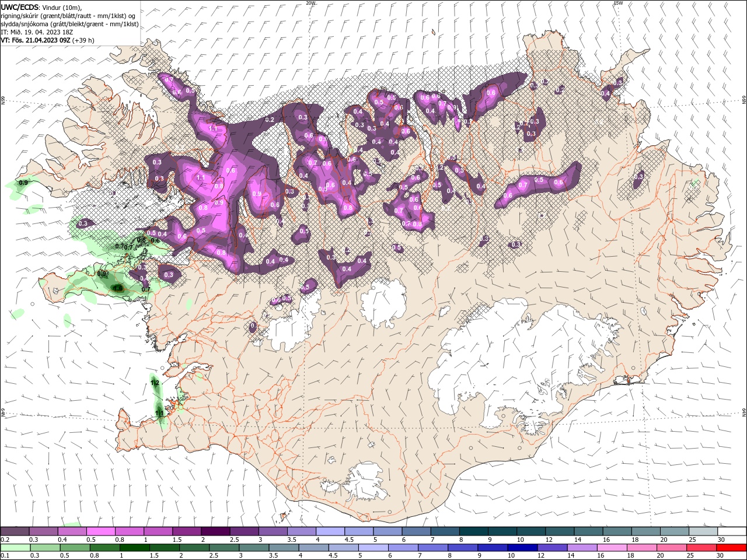Pick the light pink swatch between 16 and 18, lower row
Image resolution: width=747 pixels, height=560 pixels.
click(612, 548)
